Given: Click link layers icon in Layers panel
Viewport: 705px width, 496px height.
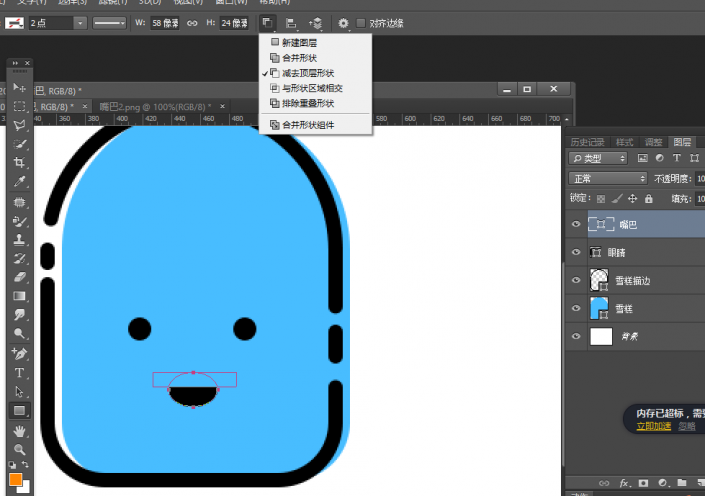Looking at the screenshot, I should tap(604, 483).
